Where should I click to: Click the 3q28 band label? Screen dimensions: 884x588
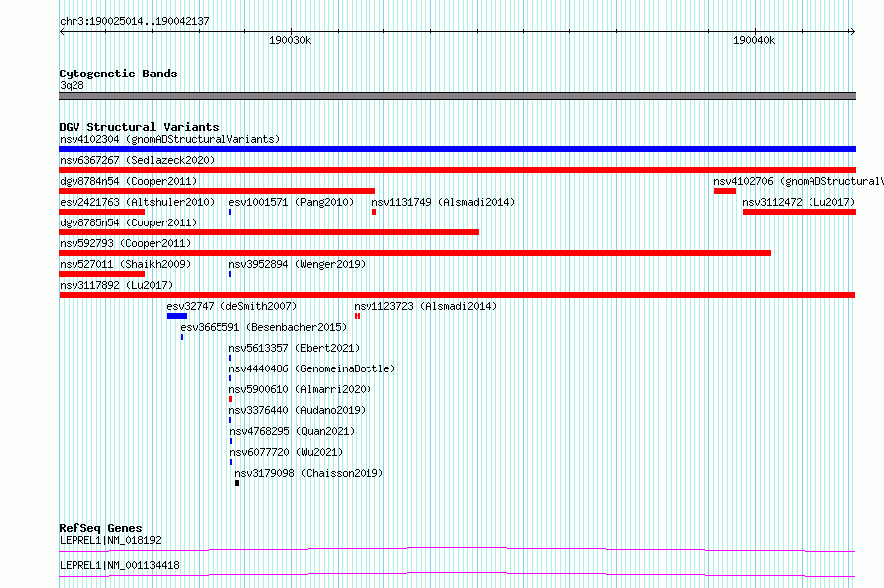[72, 85]
